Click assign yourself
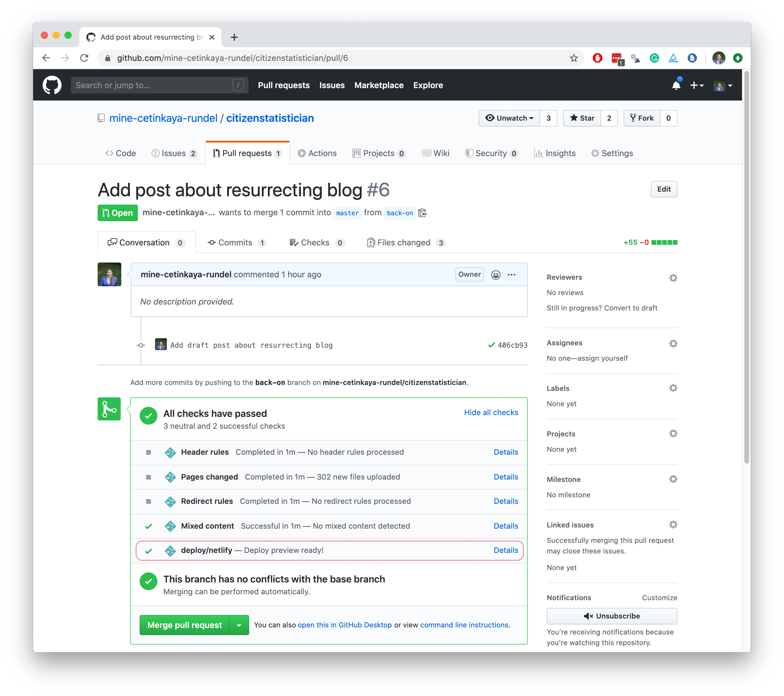The width and height of the screenshot is (784, 696). [603, 358]
